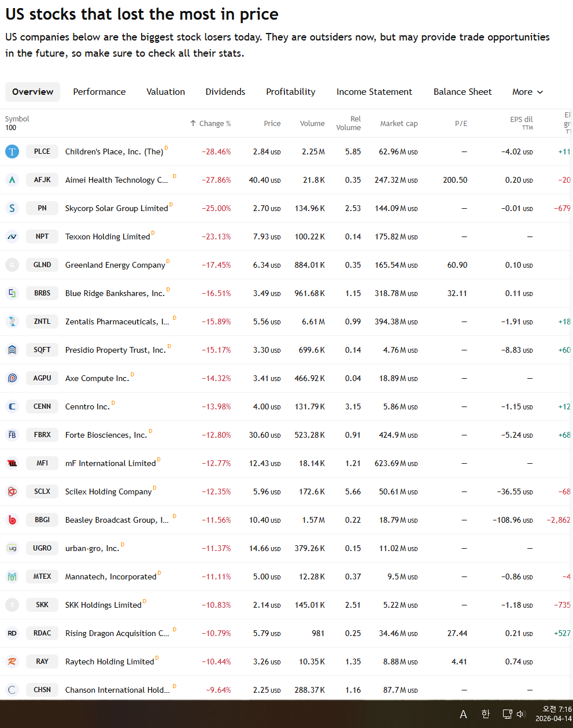
Task: Click the Scilex SCLX logo icon
Action: point(12,492)
